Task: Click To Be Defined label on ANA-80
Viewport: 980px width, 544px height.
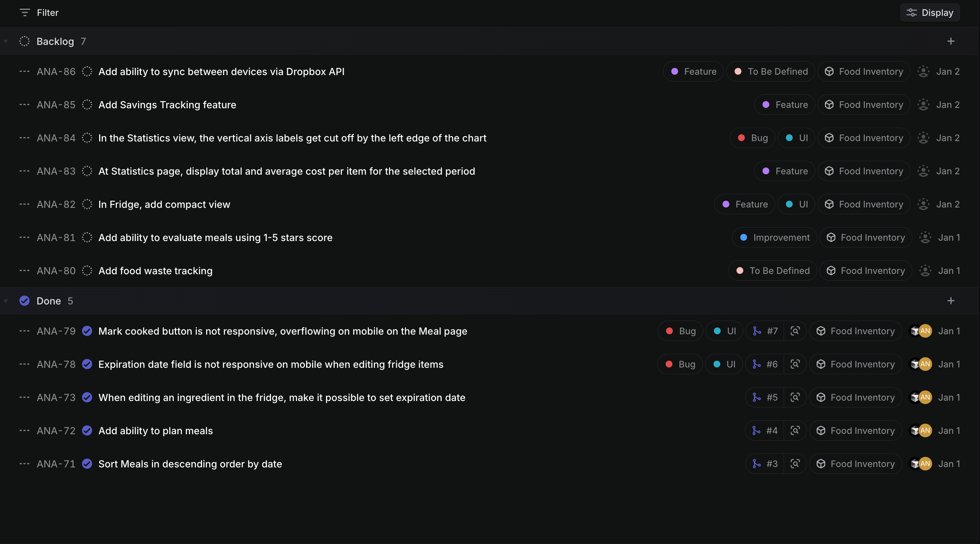Action: 772,270
